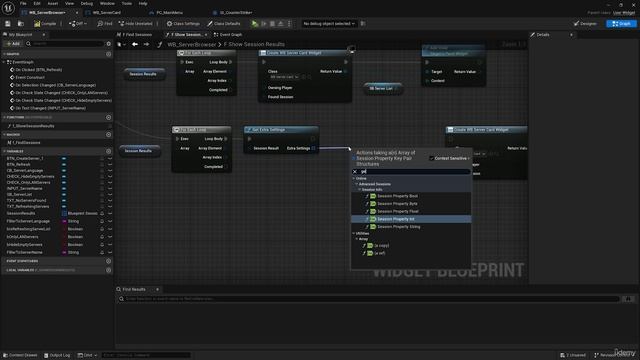Image resolution: width=640 pixels, height=360 pixels.
Task: Collapse the Macros section
Action: click(x=4, y=135)
